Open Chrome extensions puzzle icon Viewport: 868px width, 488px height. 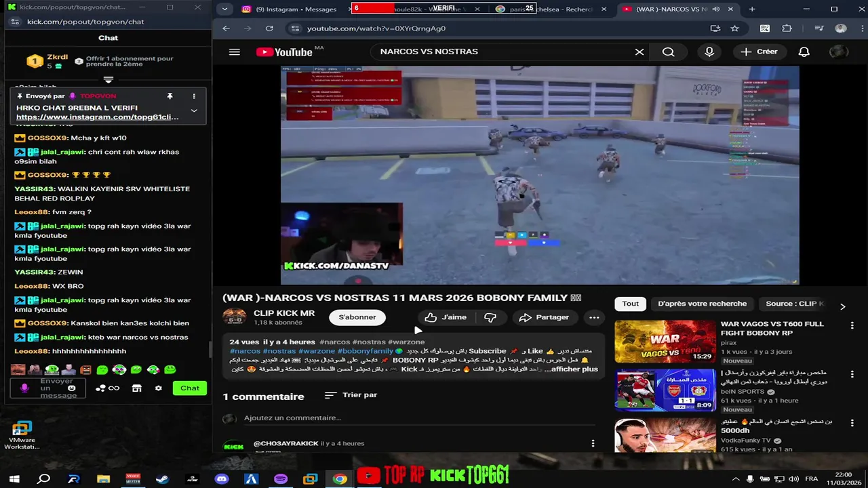[x=787, y=28]
